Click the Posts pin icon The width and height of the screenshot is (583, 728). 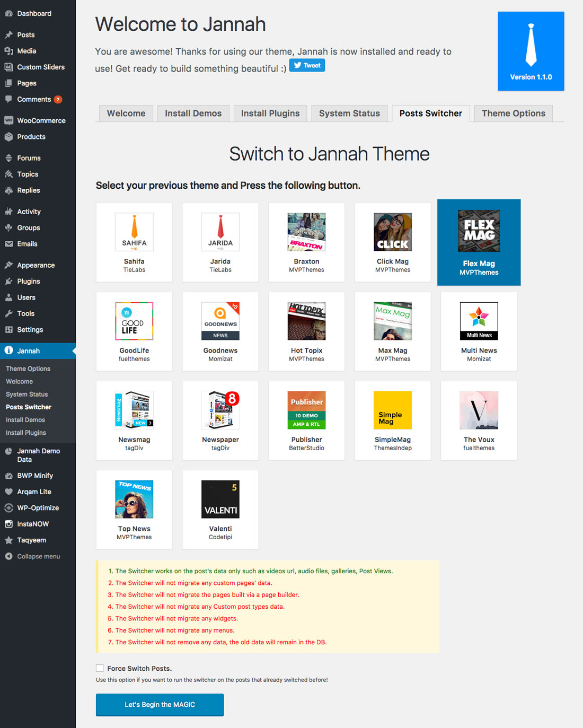pos(8,35)
